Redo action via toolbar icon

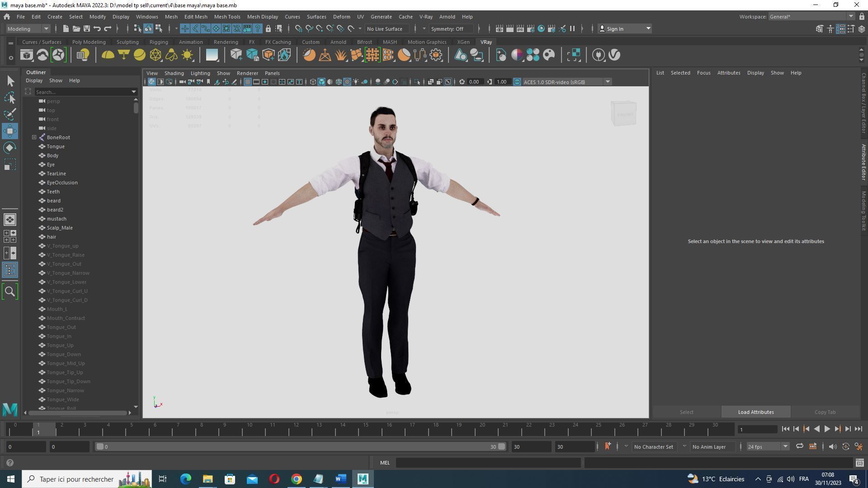108,28
